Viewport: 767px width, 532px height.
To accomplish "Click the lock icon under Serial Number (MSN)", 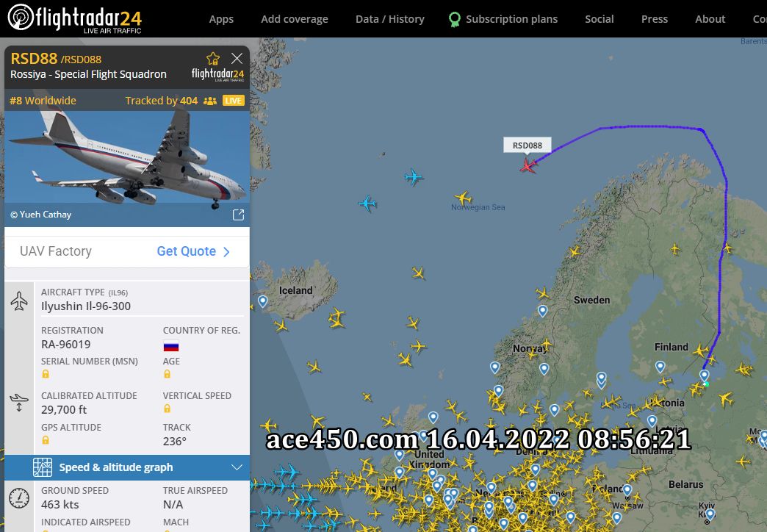I will click(46, 375).
